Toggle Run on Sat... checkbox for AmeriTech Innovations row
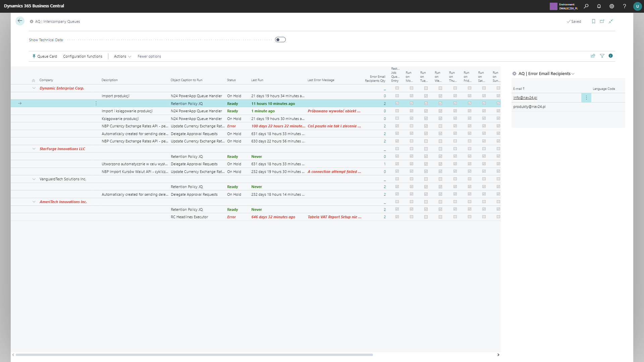 click(x=484, y=202)
